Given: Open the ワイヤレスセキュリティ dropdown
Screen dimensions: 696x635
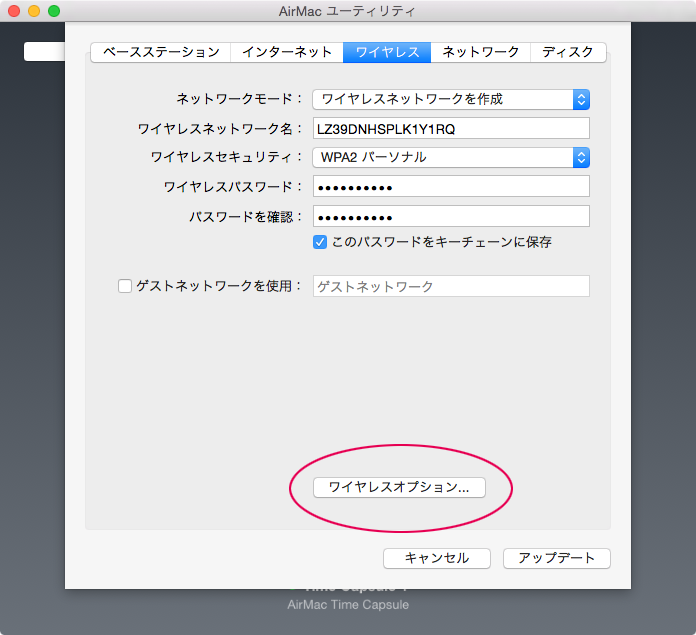Looking at the screenshot, I should coord(451,158).
